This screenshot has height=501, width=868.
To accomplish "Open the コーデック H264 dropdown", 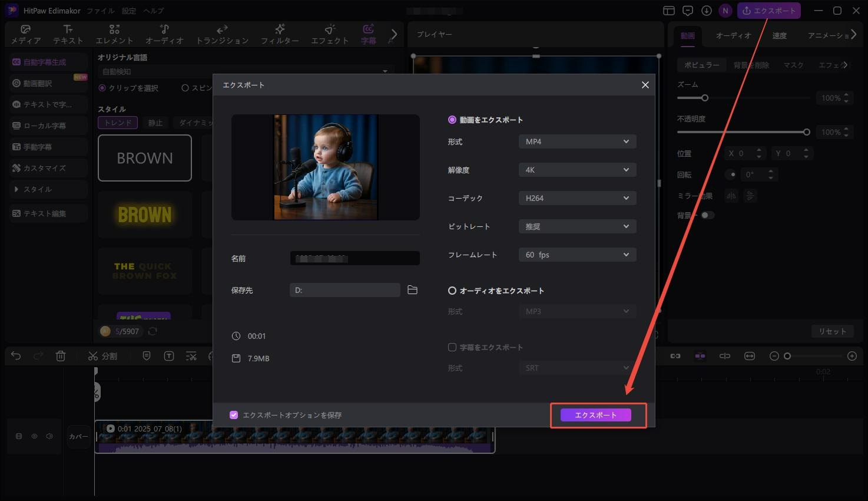I will (x=577, y=198).
